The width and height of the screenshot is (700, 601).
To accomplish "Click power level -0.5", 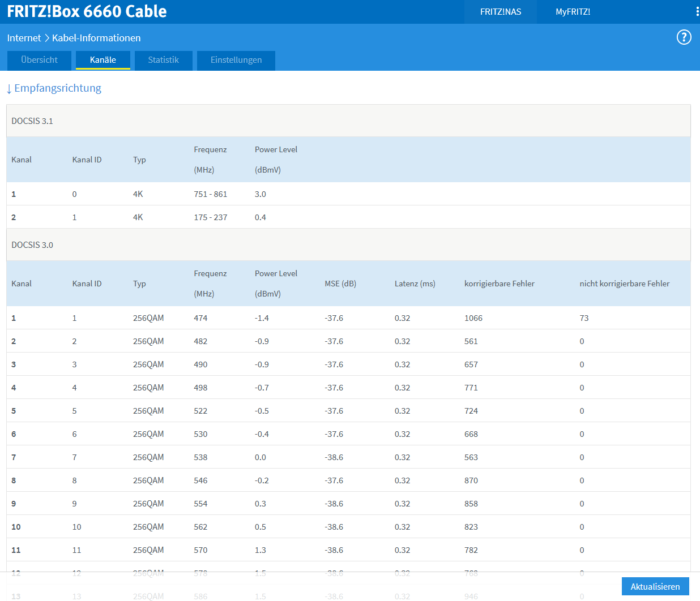I will point(262,411).
